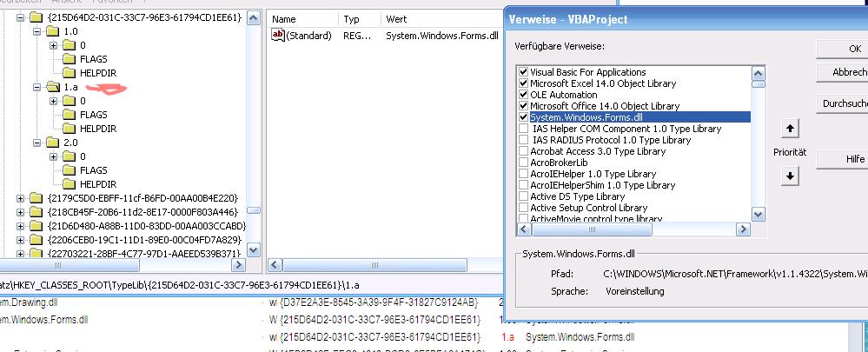Click references list scroll down arrow
This screenshot has height=352, width=868.
[758, 214]
